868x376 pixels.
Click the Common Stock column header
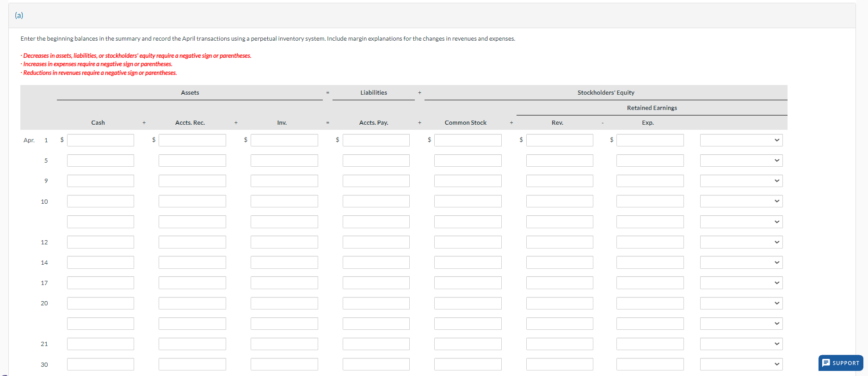(x=466, y=122)
